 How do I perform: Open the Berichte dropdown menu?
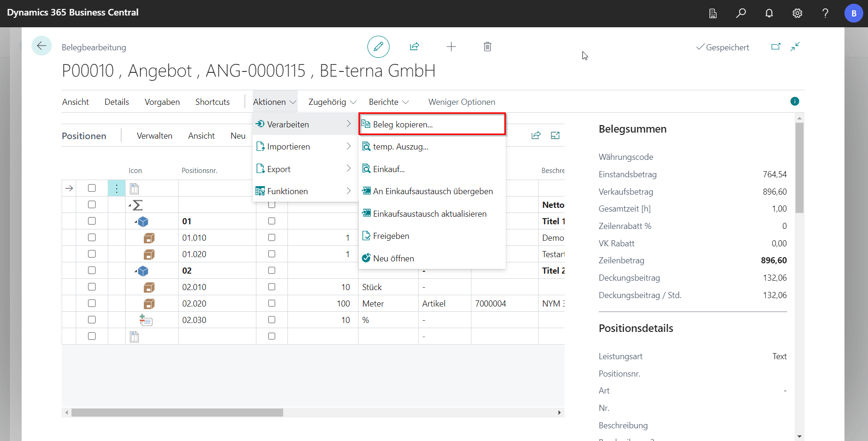point(389,102)
